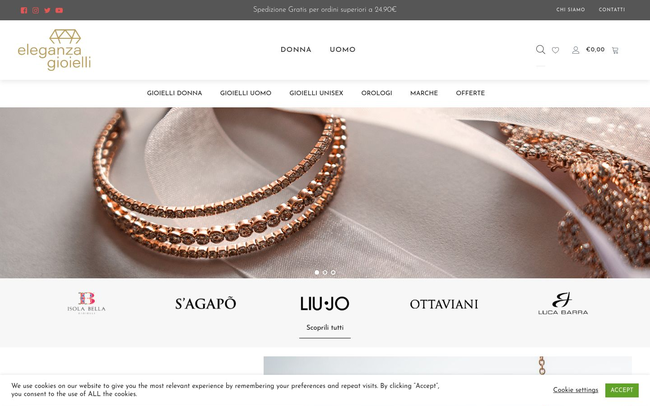The width and height of the screenshot is (650, 406).
Task: Select the second slider dot
Action: 325,272
